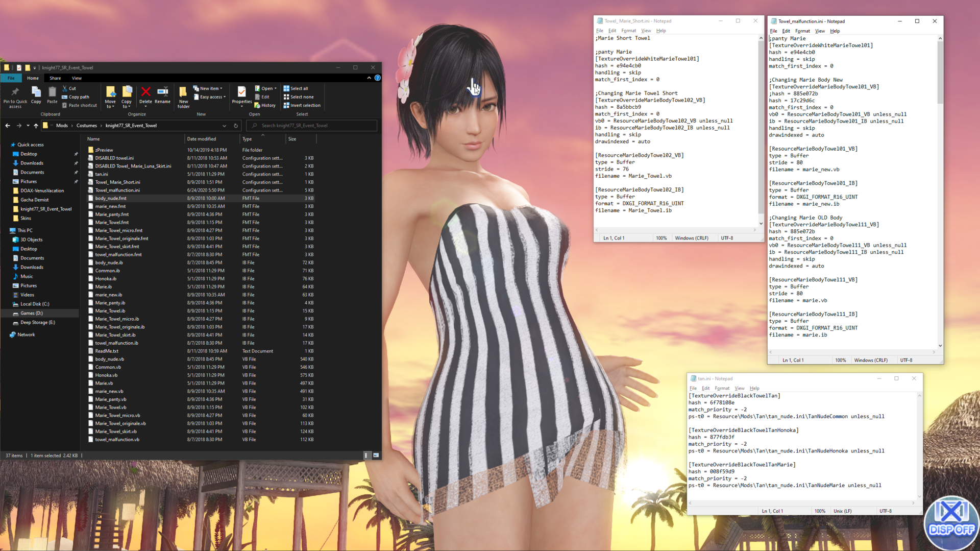Open the zPreview folder

104,150
